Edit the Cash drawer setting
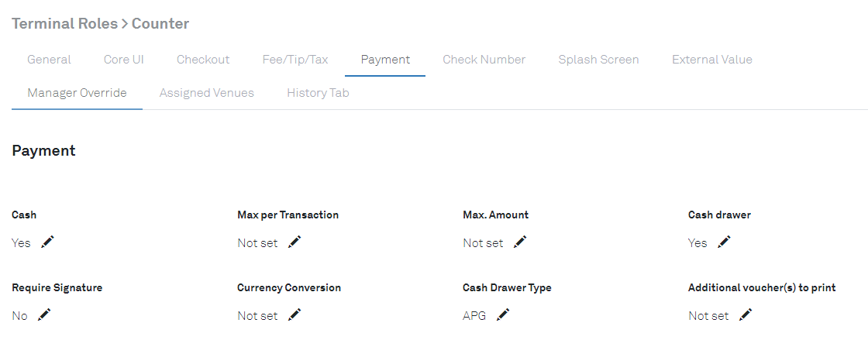The width and height of the screenshot is (868, 347). [724, 242]
